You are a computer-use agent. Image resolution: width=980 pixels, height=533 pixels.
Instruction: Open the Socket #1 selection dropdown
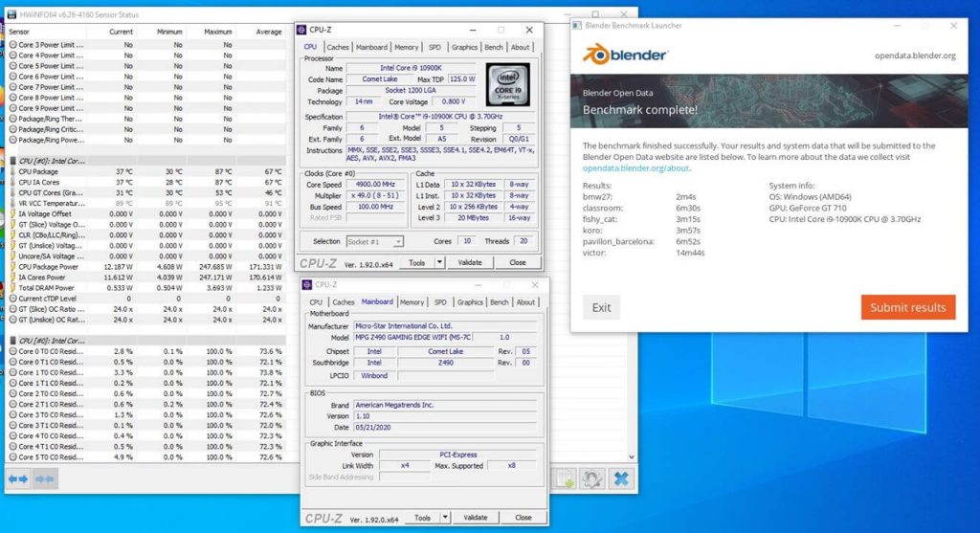coord(398,241)
